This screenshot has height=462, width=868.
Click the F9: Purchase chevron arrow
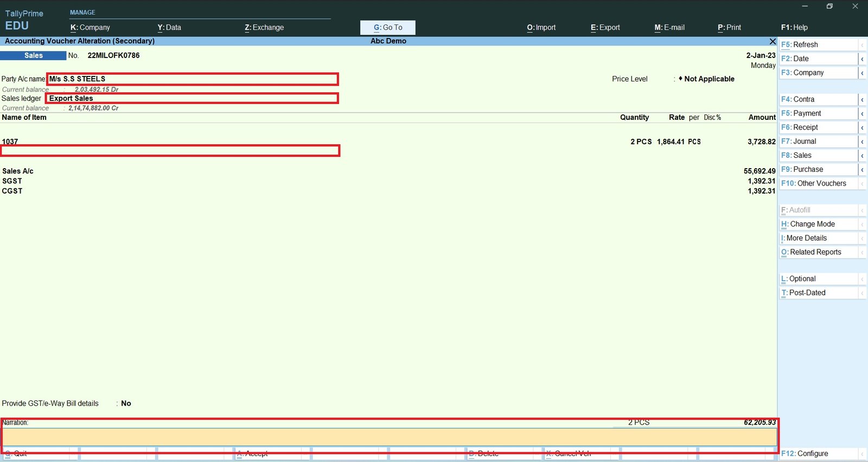point(862,169)
